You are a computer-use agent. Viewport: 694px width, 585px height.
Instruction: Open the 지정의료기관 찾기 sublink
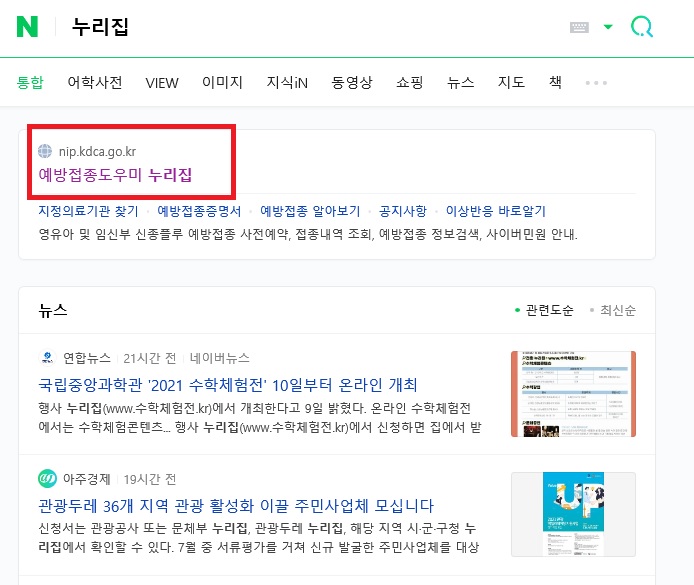point(88,211)
